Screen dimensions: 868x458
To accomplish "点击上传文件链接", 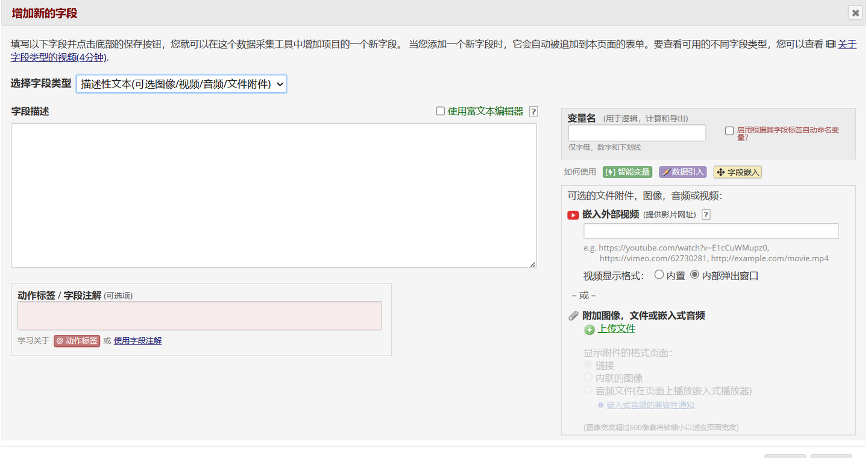I will [x=616, y=329].
